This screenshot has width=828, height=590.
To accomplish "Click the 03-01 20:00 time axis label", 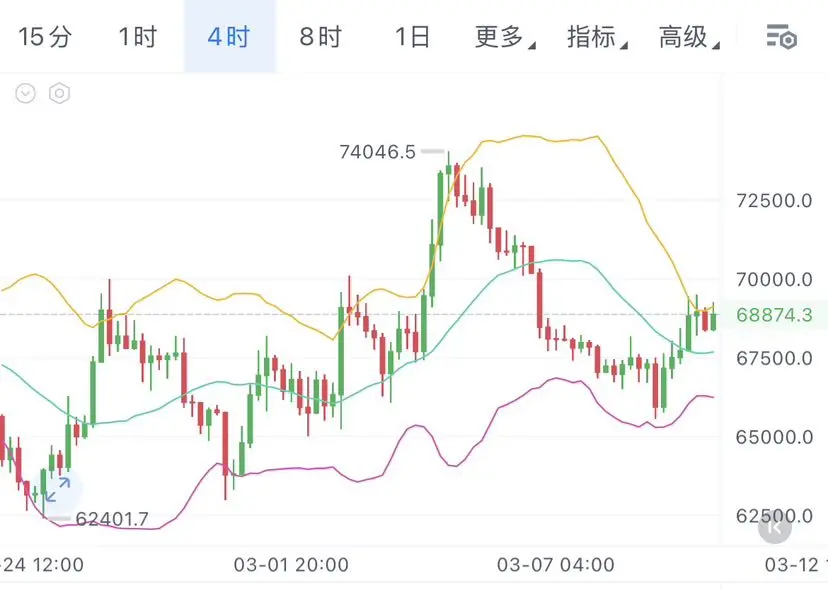I will tap(291, 565).
